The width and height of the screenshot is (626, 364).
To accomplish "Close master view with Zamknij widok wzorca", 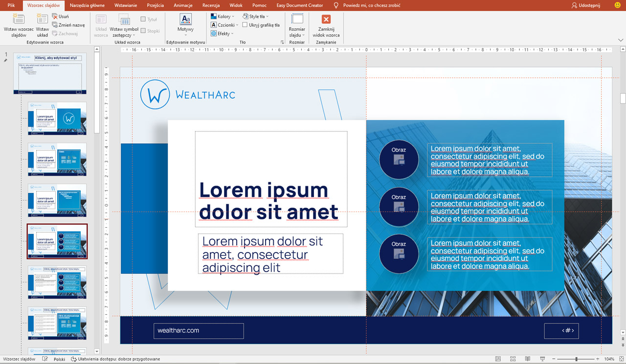I will point(326,26).
